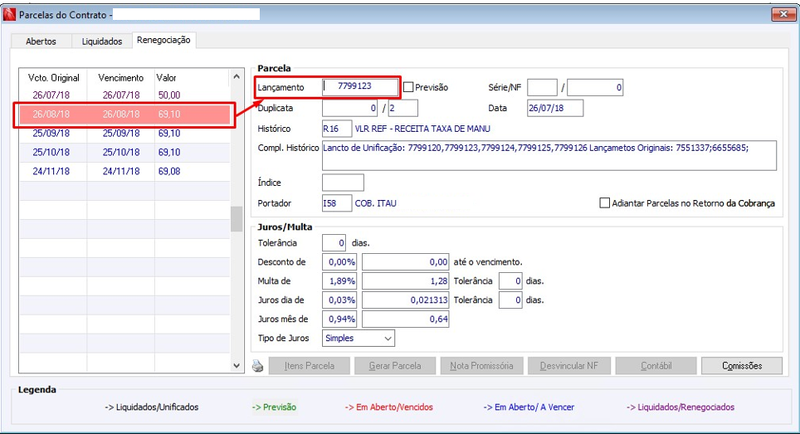The width and height of the screenshot is (800, 434).
Task: Click the Liquidados/Renegociados legend entry
Action: [680, 407]
